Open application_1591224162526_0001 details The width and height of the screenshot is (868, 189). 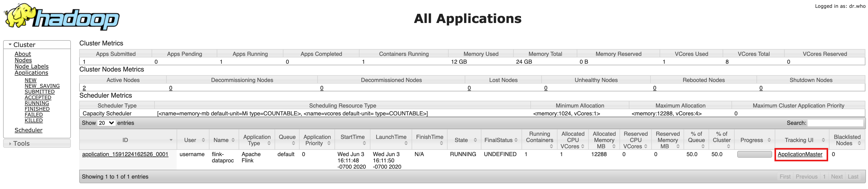point(125,154)
